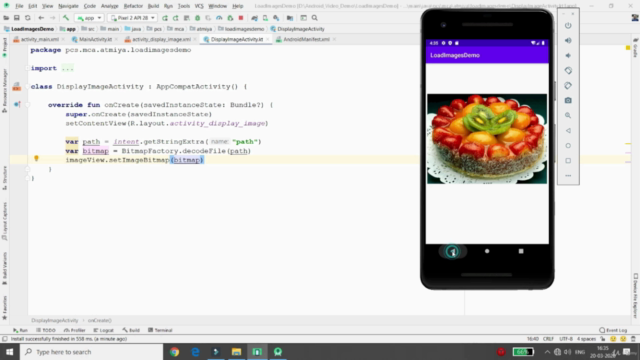This screenshot has height=360, width=640.
Task: Click the emulator sidebar Overview square
Action: pyautogui.click(x=568, y=161)
